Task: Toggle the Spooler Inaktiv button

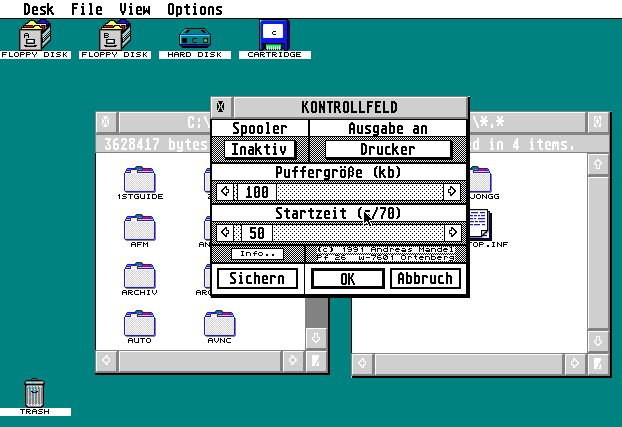Action: (x=259, y=149)
